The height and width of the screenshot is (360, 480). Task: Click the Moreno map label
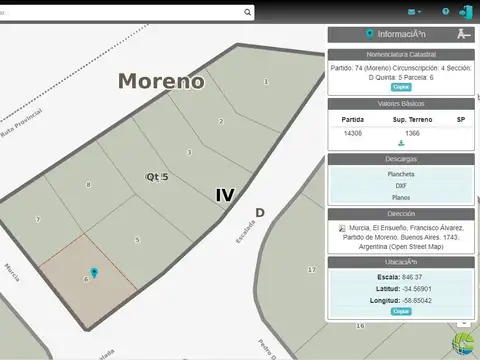pyautogui.click(x=161, y=81)
